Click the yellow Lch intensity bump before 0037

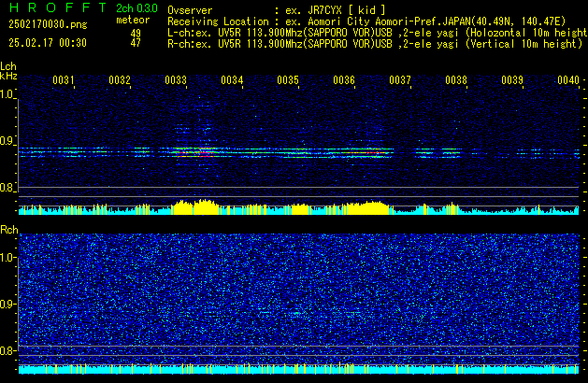pos(367,208)
